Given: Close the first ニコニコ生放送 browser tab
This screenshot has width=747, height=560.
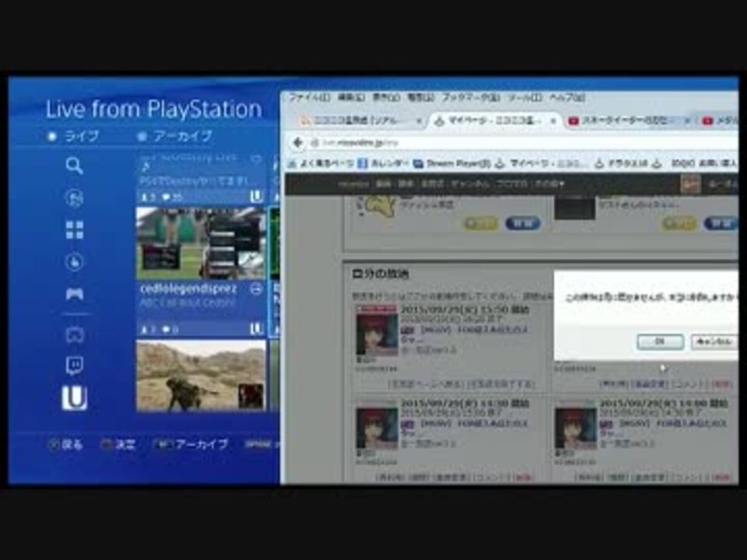Looking at the screenshot, I should click(419, 121).
